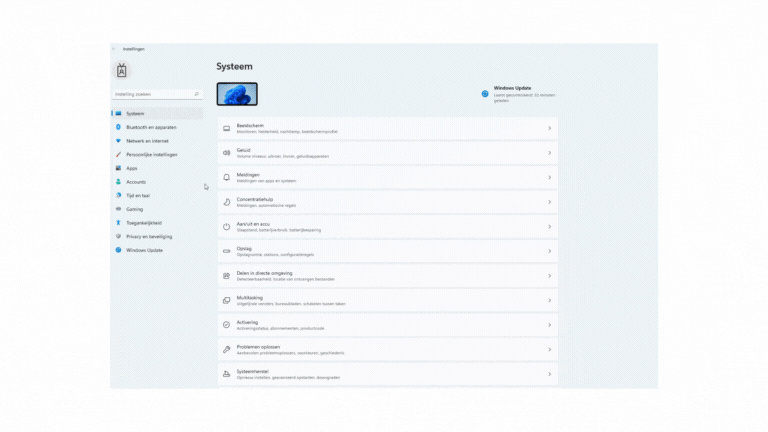Image resolution: width=768 pixels, height=432 pixels.
Task: Click 'Aanbevolen probleemoplossers, voorkeuren, geschiedenis' text
Action: (x=290, y=353)
